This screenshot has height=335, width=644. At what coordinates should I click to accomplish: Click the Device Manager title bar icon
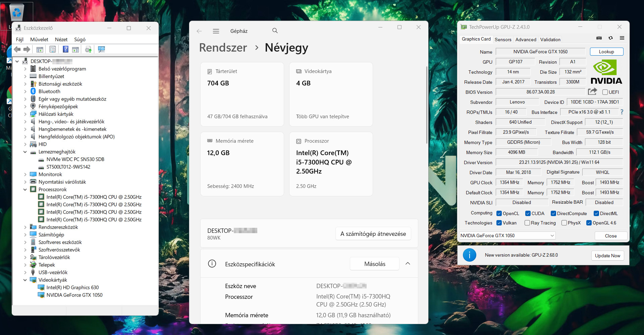click(x=18, y=28)
